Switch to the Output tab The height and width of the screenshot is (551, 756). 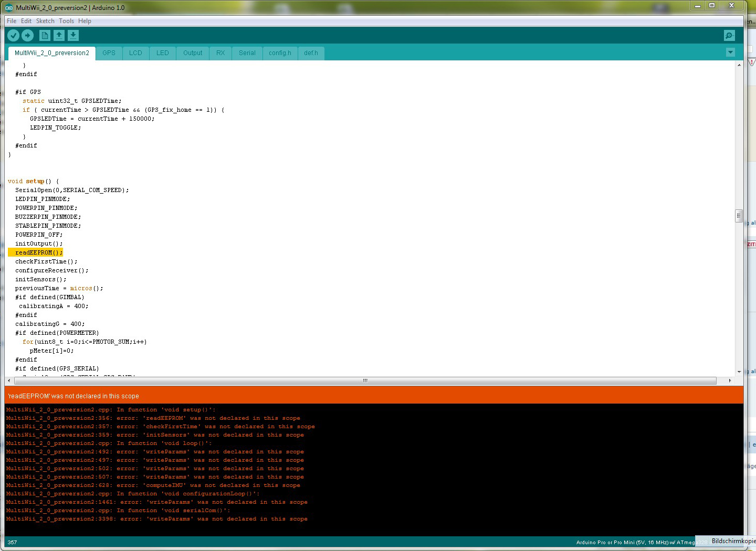point(193,53)
